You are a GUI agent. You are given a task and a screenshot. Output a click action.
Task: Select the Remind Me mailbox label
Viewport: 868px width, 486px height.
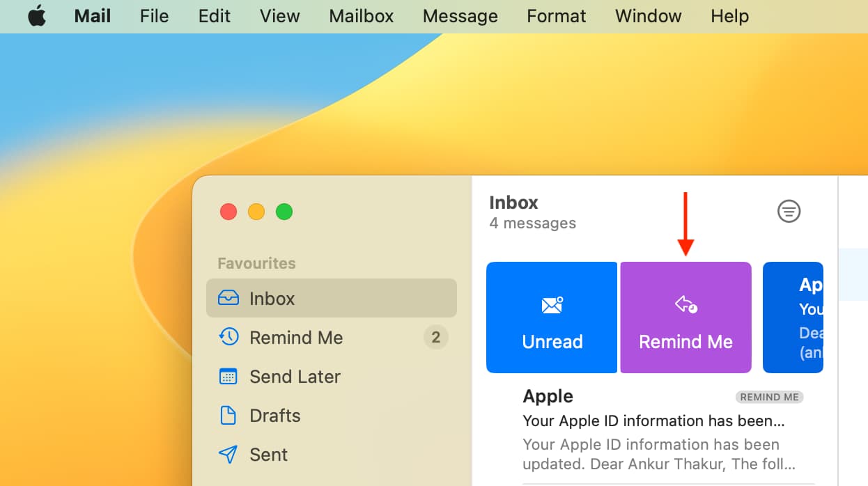click(x=296, y=338)
